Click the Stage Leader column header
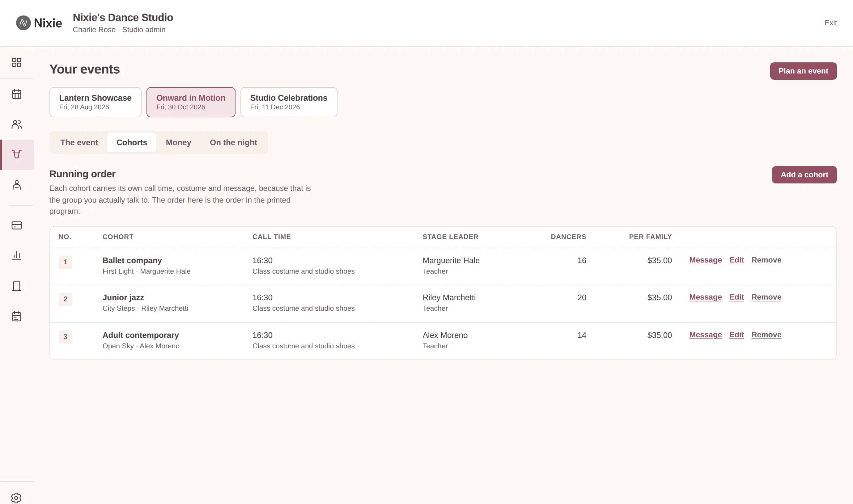 click(450, 237)
